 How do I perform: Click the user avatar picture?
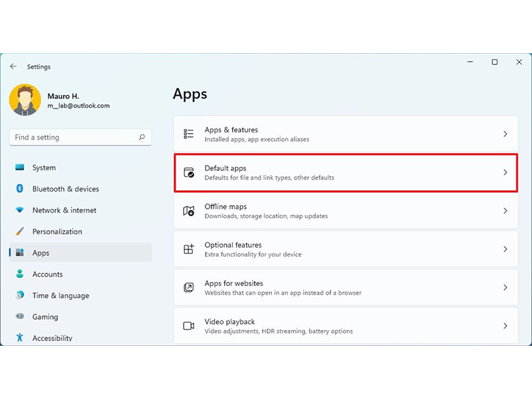(25, 100)
